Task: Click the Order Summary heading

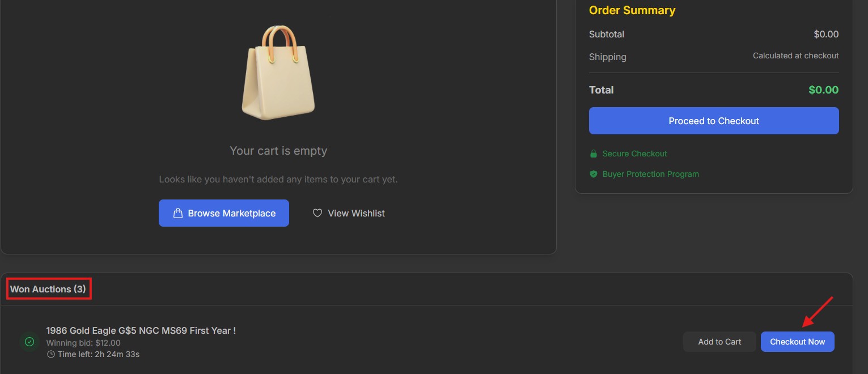Action: (x=632, y=10)
